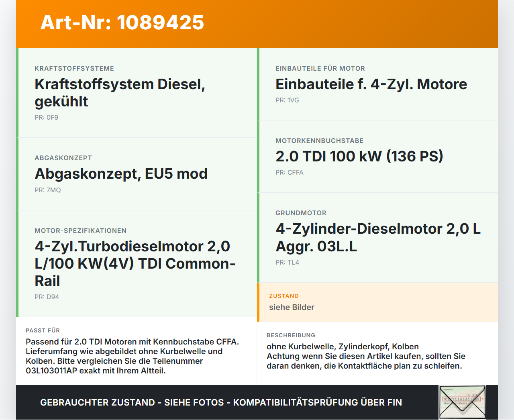Click the PR: D94 code
Screen dimensions: 514x420
47,297
